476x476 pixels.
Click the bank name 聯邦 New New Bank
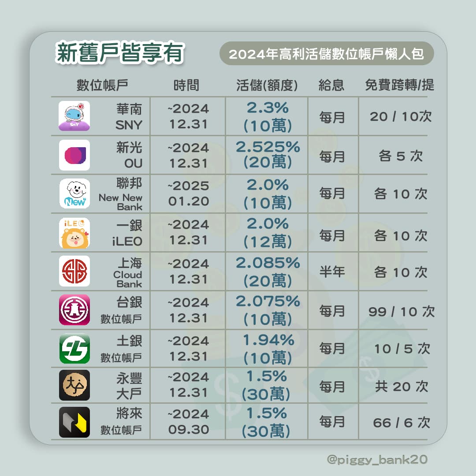(x=120, y=193)
